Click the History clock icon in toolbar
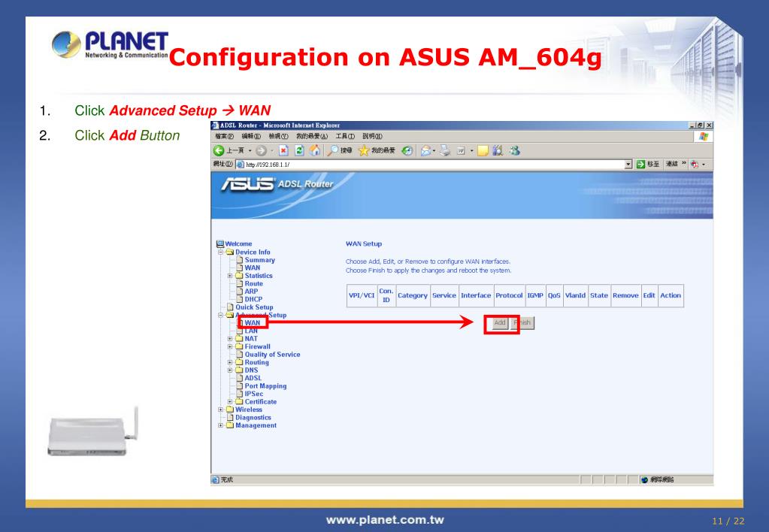Screen dimensions: 769x532 407,150
